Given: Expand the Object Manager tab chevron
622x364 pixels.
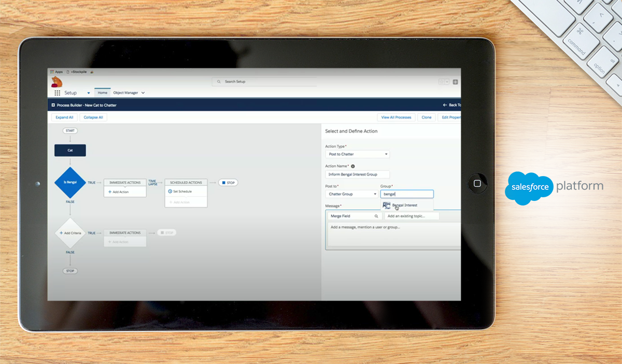Looking at the screenshot, I should (x=143, y=93).
